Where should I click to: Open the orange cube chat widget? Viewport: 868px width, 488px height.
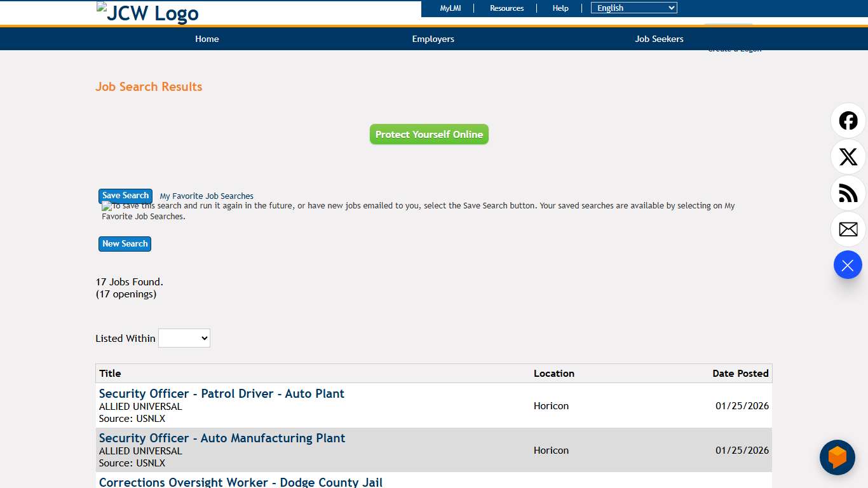click(837, 457)
